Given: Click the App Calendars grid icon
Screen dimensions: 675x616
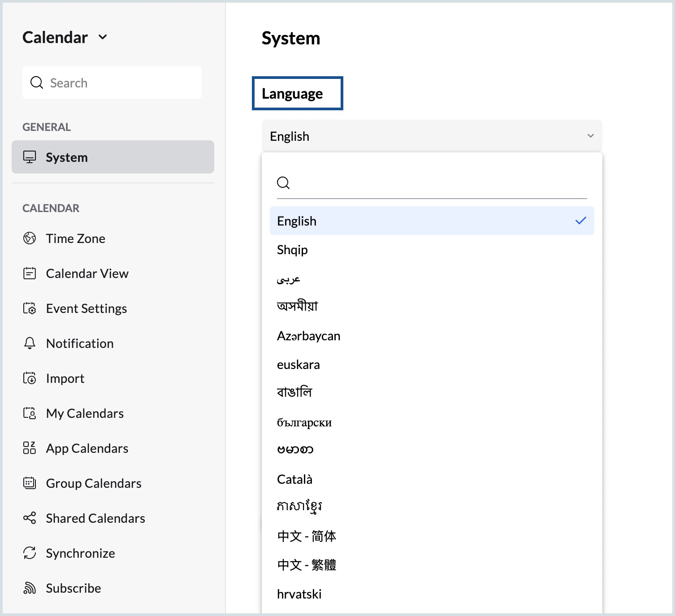Looking at the screenshot, I should point(30,448).
